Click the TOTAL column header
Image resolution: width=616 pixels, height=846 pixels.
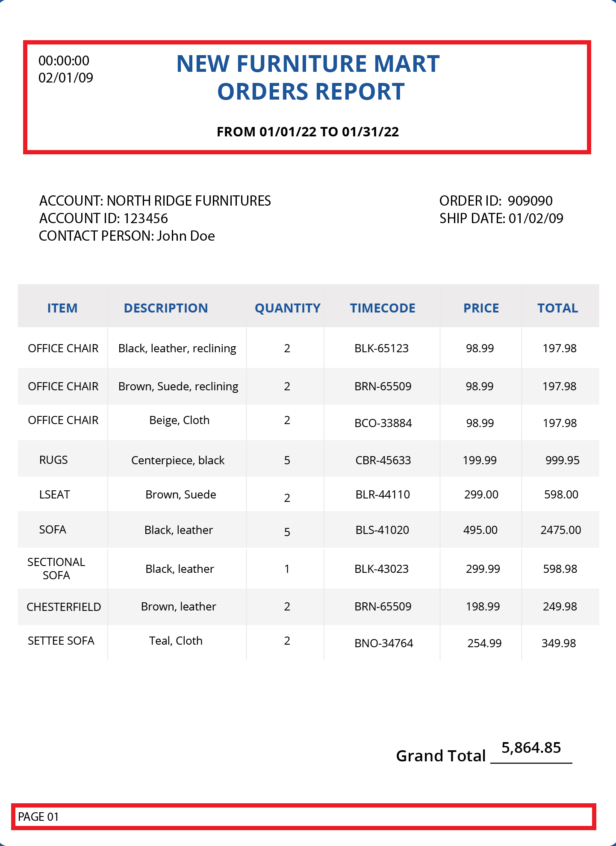pyautogui.click(x=557, y=308)
